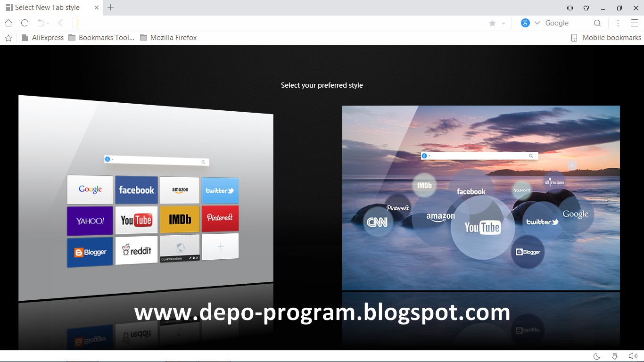Open the Bookmarks Tool... folder
Screen dimensions: 644x362
tap(101, 38)
